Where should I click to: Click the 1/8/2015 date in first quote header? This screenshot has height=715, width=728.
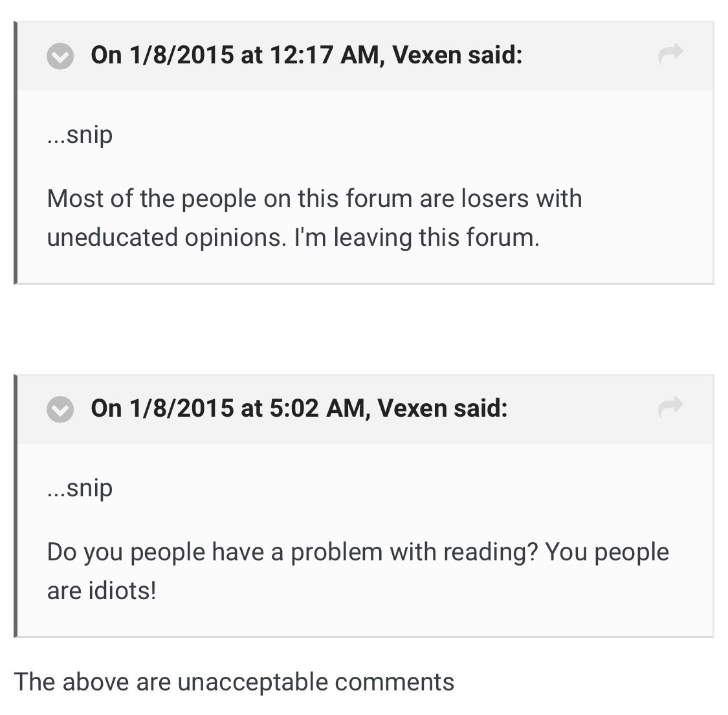181,55
